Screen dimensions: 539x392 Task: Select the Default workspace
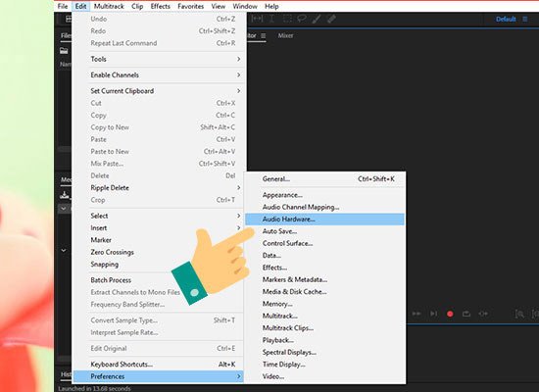point(506,19)
